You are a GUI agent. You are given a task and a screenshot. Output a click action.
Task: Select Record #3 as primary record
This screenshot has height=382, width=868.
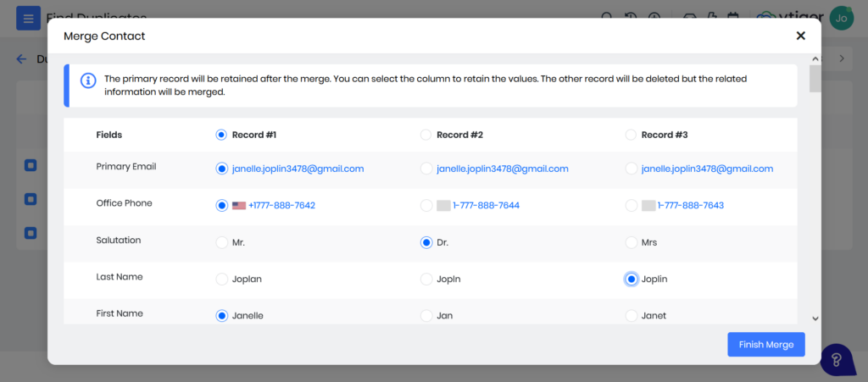631,135
